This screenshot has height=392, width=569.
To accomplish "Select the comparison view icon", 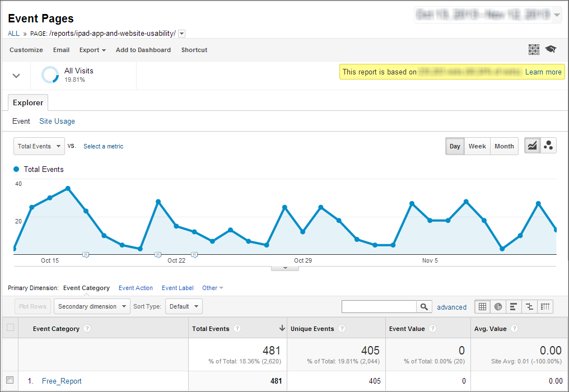I will (x=529, y=306).
